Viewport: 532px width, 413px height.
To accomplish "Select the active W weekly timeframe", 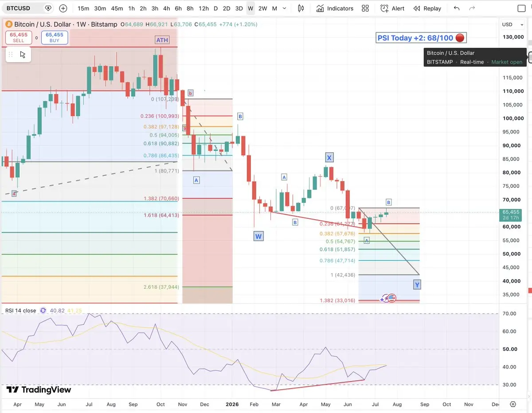I will click(x=250, y=8).
